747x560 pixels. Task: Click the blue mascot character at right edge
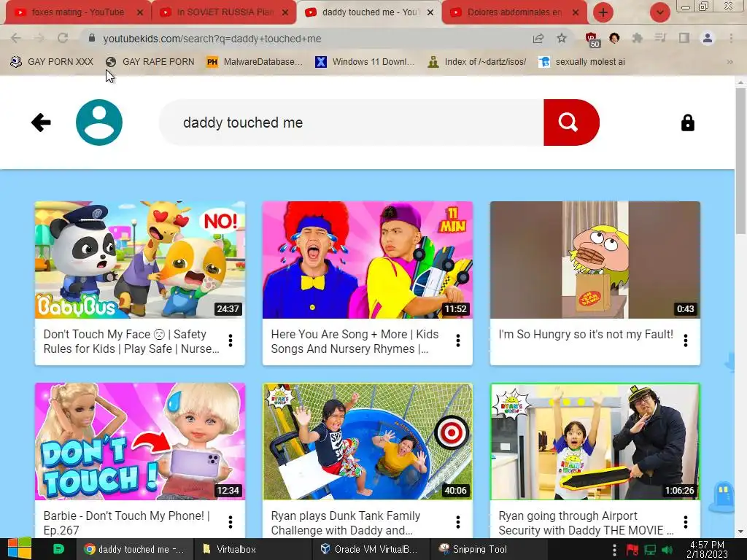click(722, 496)
